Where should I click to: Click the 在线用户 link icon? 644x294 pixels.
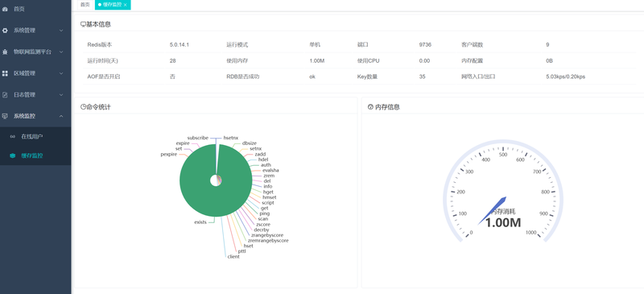pyautogui.click(x=13, y=136)
